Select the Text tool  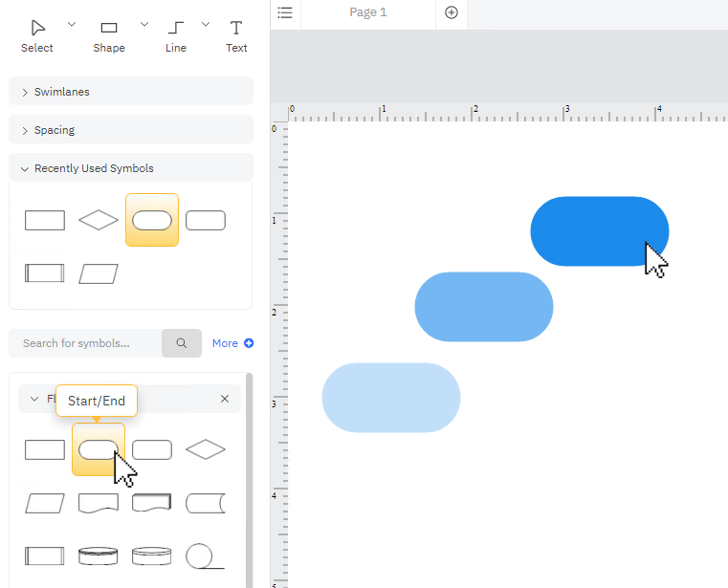pos(236,35)
